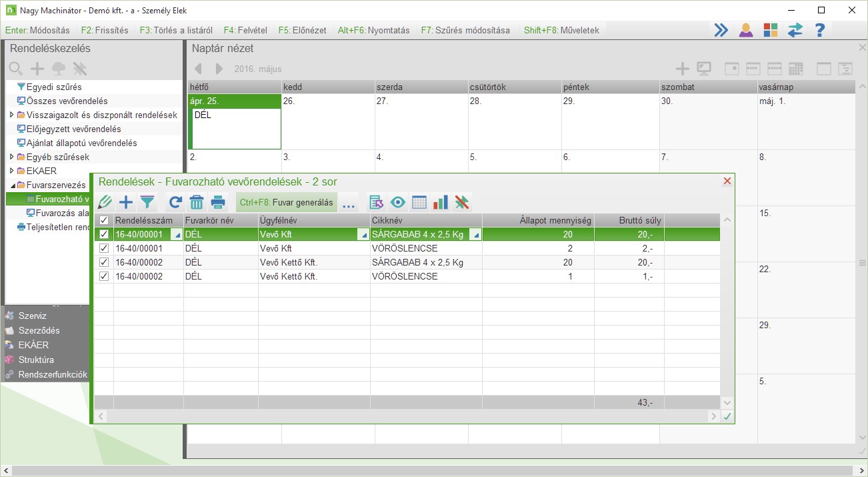
Task: Click the table grid icon in Rendelések toolbar
Action: pos(419,203)
